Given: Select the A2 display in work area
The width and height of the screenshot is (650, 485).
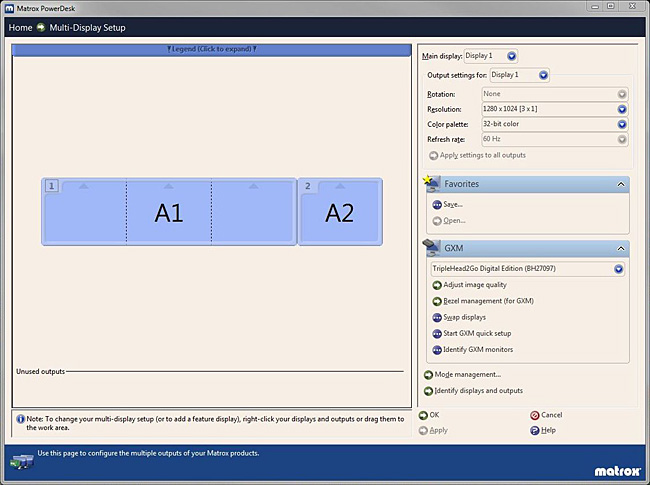Looking at the screenshot, I should [x=340, y=212].
